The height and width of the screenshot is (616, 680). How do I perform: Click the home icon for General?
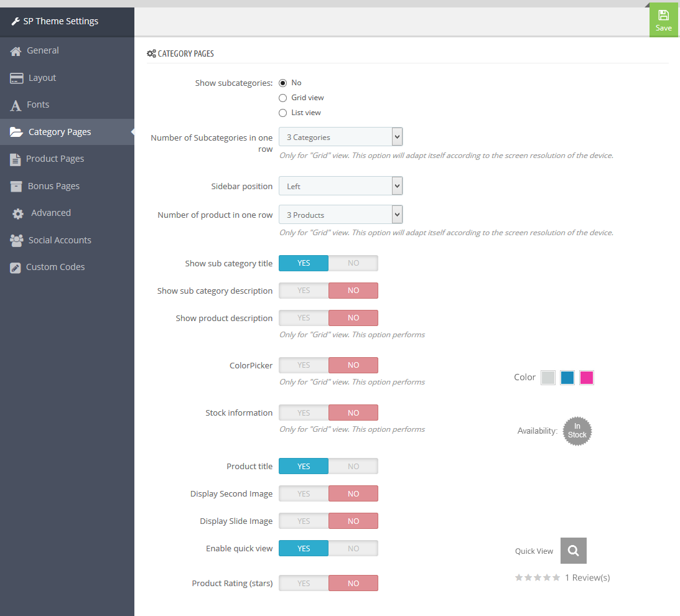pos(16,51)
